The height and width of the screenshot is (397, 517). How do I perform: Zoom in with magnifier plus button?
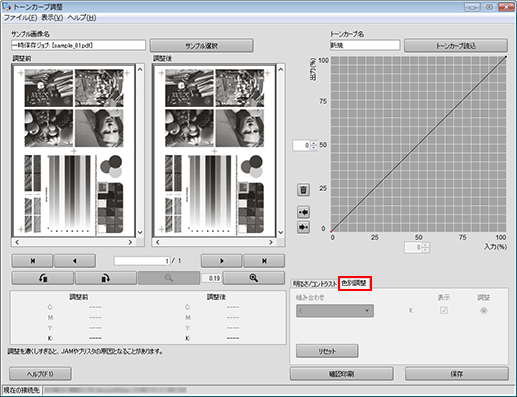(x=254, y=278)
